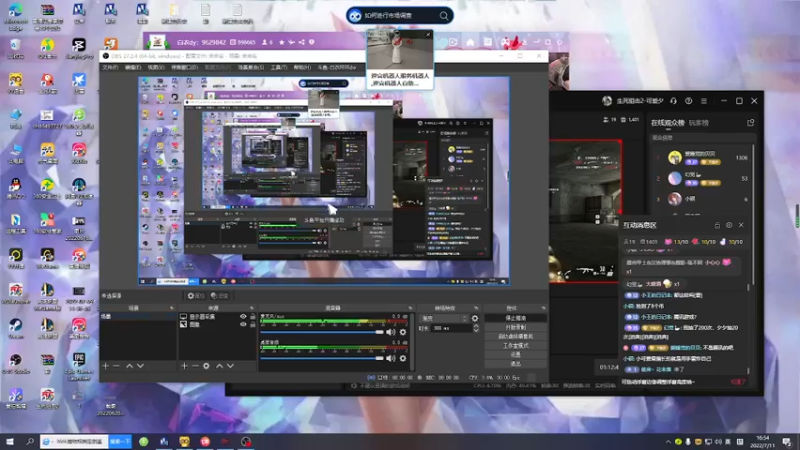800x450 pixels.
Task: Lock the display capture source in OBS
Action: tap(253, 317)
